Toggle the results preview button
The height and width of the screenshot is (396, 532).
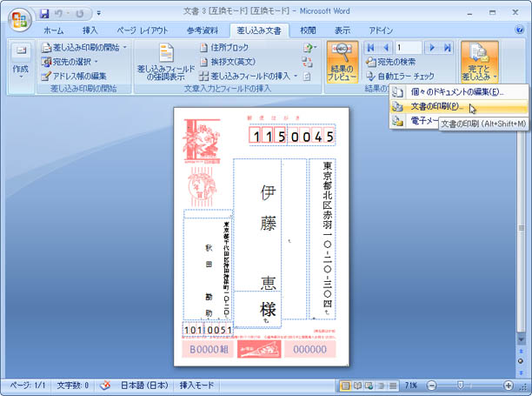[x=342, y=59]
